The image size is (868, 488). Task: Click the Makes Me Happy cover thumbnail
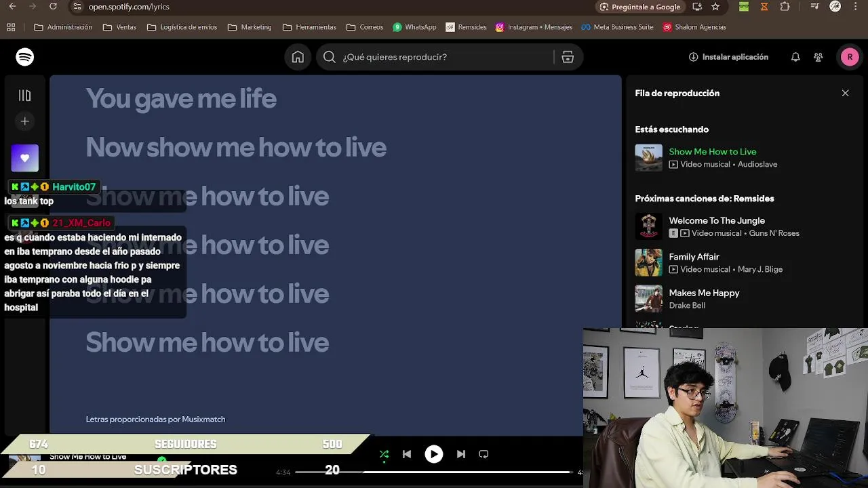tap(648, 299)
